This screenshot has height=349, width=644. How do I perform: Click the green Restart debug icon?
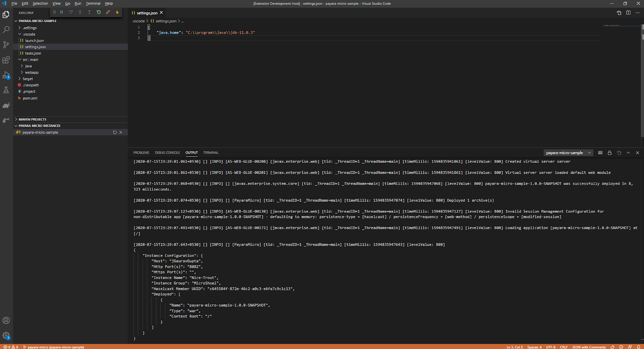99,12
